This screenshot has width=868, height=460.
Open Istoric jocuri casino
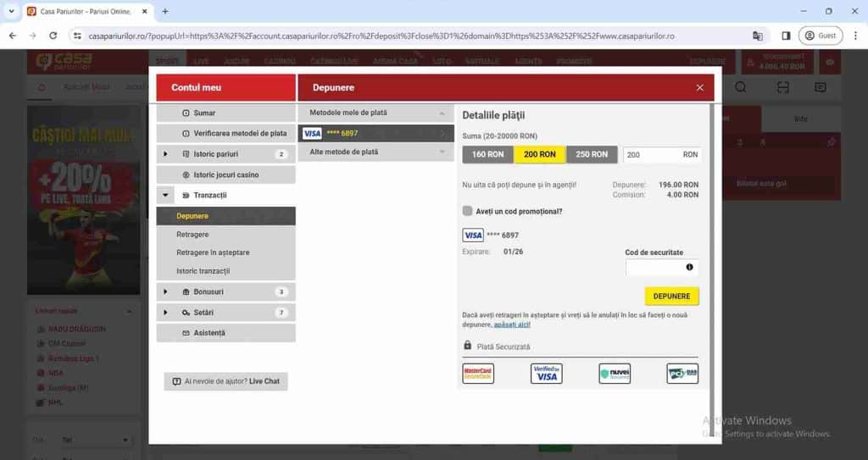click(x=225, y=175)
